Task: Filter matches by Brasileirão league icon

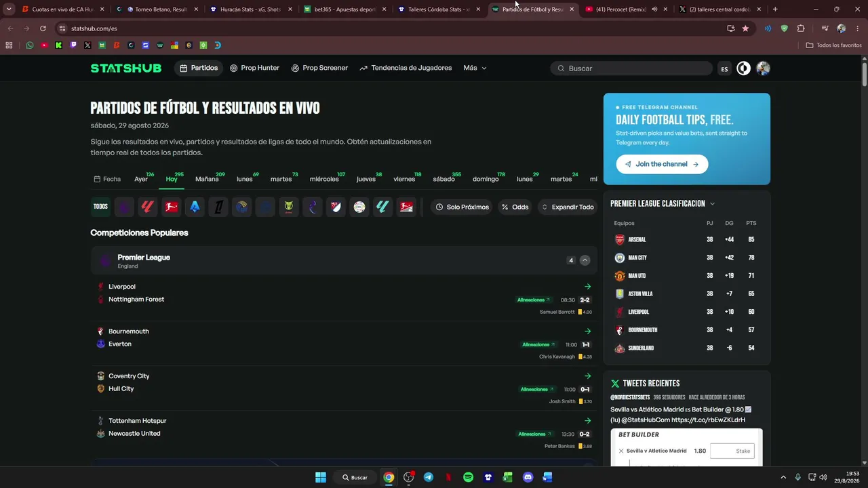Action: coord(289,207)
